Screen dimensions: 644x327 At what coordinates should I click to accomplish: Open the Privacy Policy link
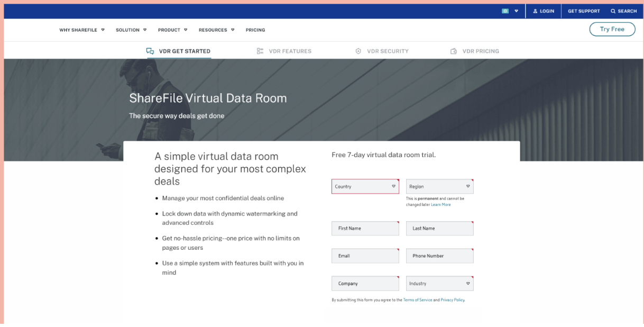click(452, 300)
